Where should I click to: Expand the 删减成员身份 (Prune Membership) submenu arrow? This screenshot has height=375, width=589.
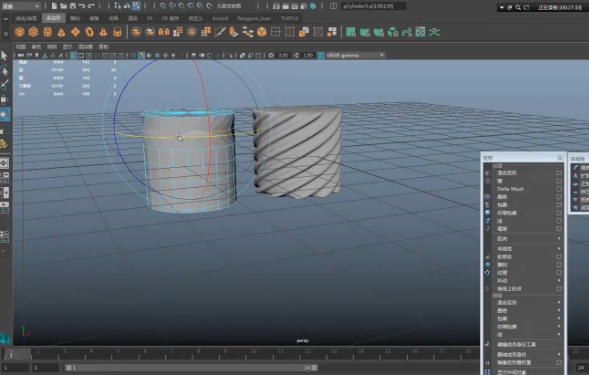coord(559,354)
